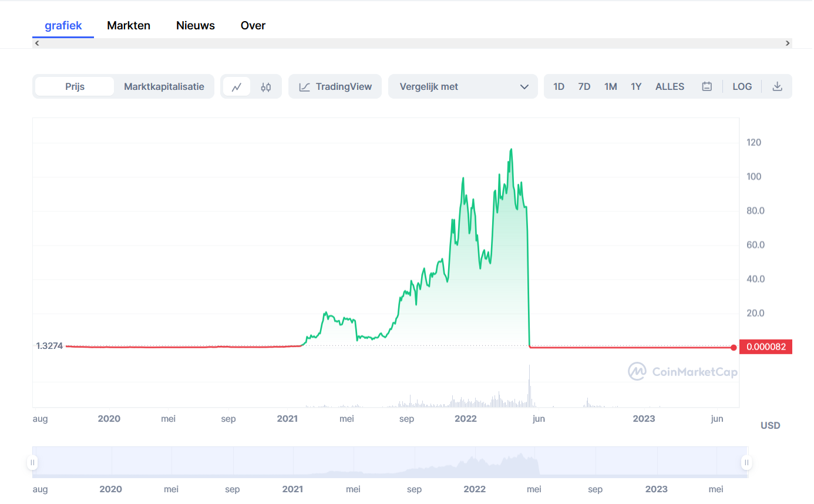Click the 2022 label on chart x-axis
Image resolution: width=814 pixels, height=504 pixels.
point(466,419)
